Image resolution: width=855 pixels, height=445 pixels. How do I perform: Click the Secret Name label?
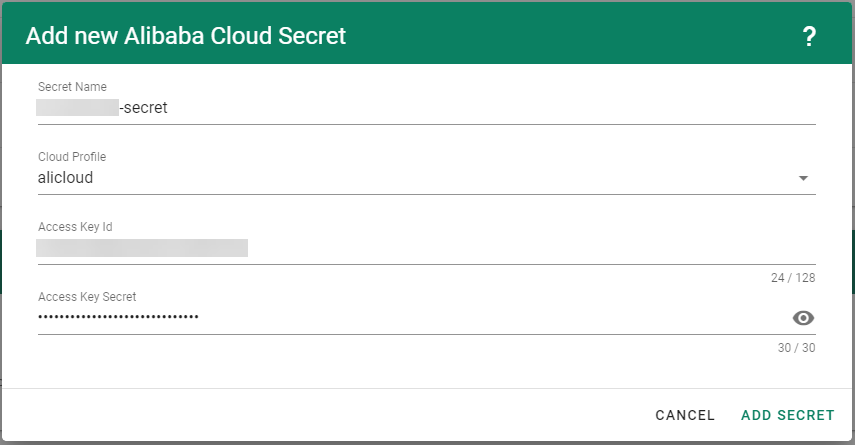point(72,87)
